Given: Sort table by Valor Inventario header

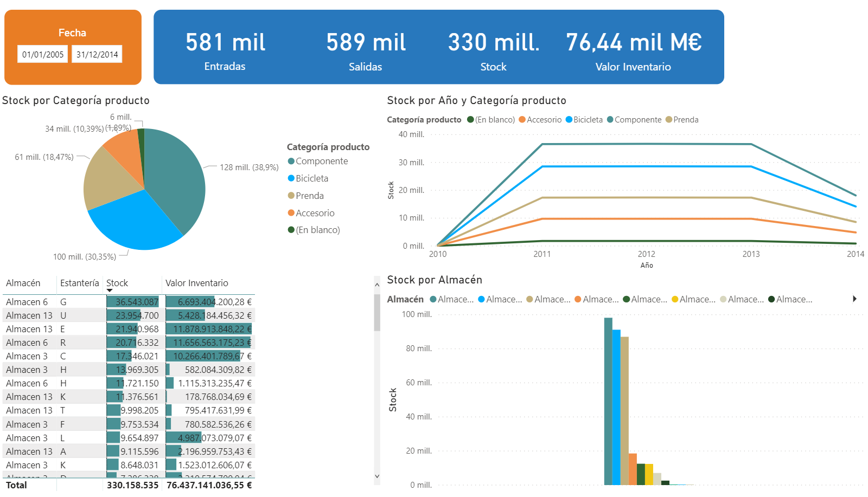Looking at the screenshot, I should [x=197, y=283].
